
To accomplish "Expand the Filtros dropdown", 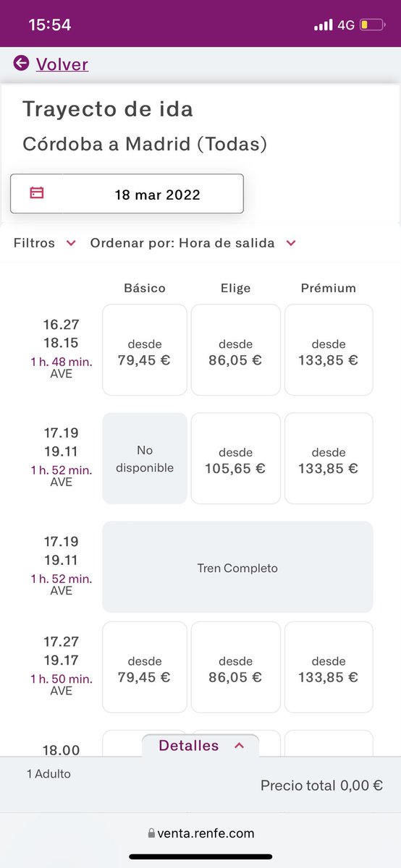I will point(45,243).
